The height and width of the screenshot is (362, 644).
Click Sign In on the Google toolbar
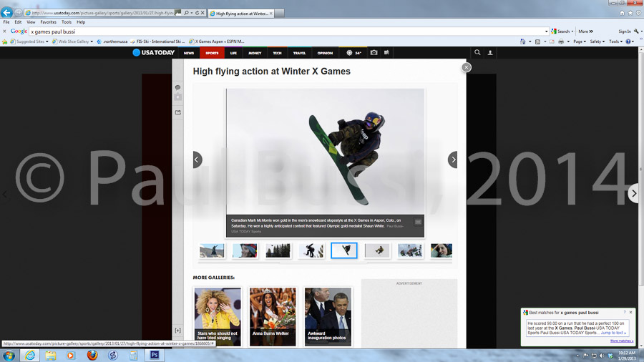click(625, 31)
